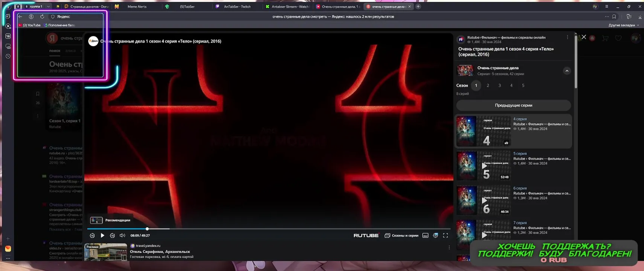This screenshot has height=271, width=644.
Task: Expand the 'Другие закладки' bookmarks folder
Action: click(624, 25)
